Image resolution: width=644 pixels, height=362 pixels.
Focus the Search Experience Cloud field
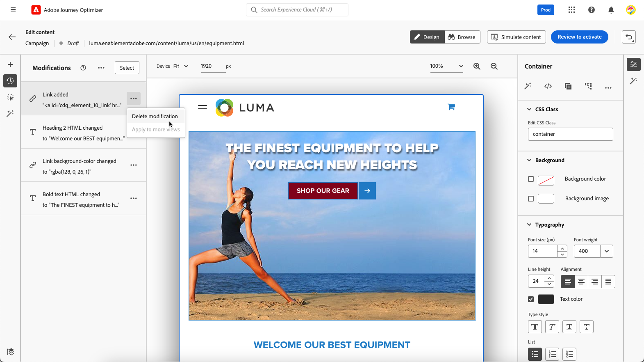[297, 10]
